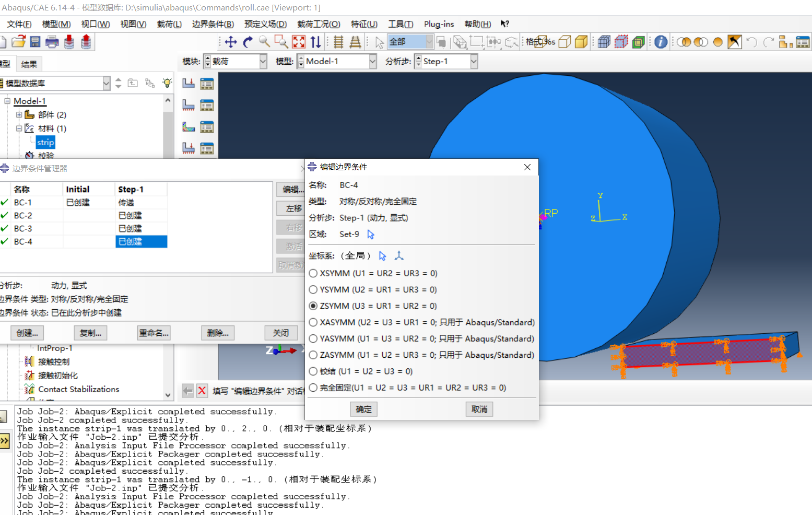812x515 pixels.
Task: Select the YSYMM radio option
Action: click(x=313, y=289)
